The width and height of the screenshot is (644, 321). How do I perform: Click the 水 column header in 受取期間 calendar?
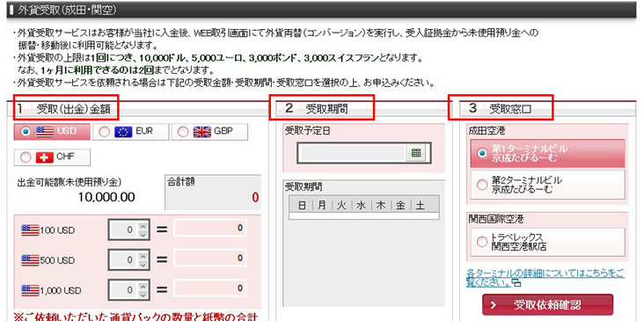coord(361,205)
